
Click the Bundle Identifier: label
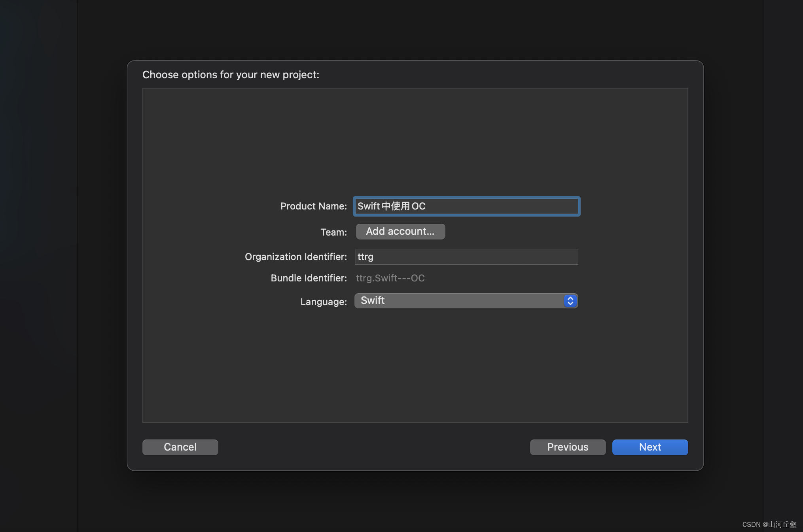click(x=309, y=278)
